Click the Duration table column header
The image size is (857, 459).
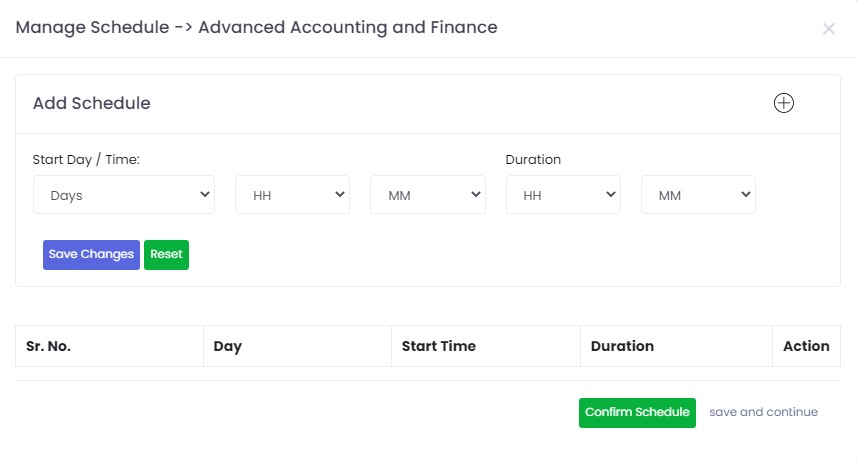point(622,346)
